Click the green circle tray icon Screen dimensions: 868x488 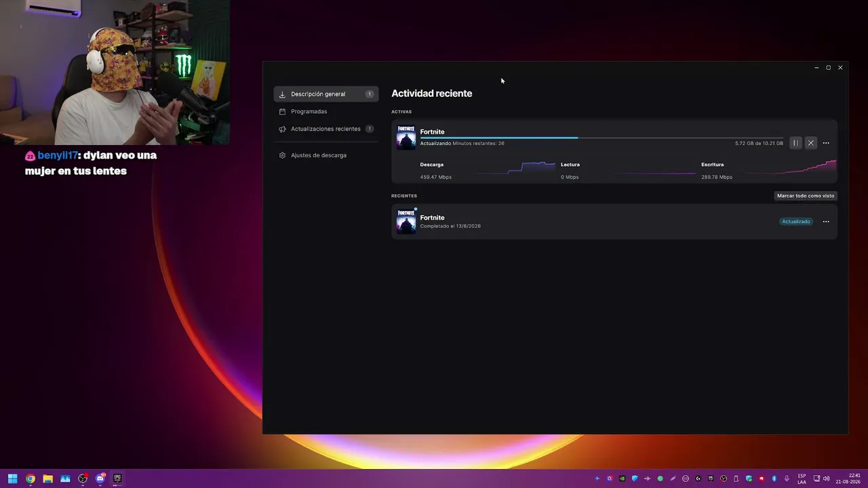click(660, 479)
